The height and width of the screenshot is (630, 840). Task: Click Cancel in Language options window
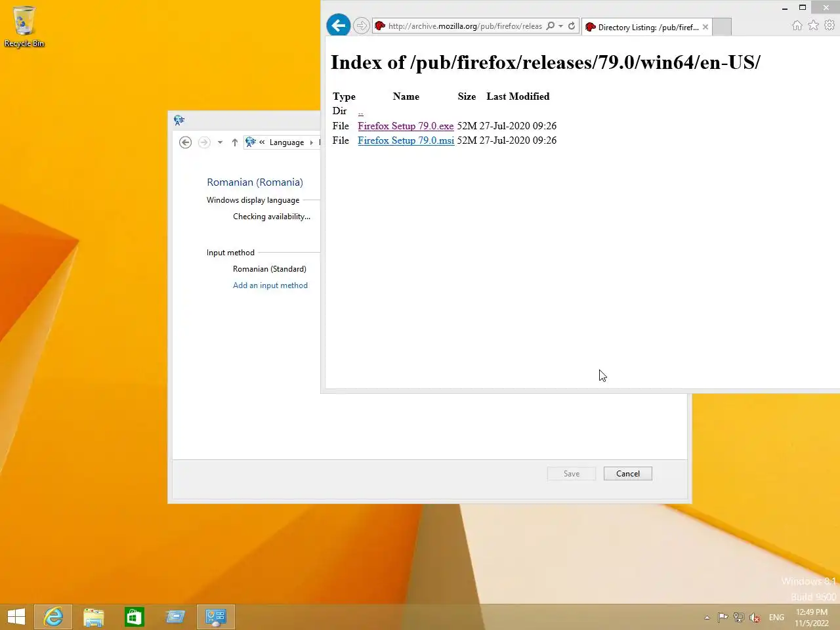click(x=628, y=474)
